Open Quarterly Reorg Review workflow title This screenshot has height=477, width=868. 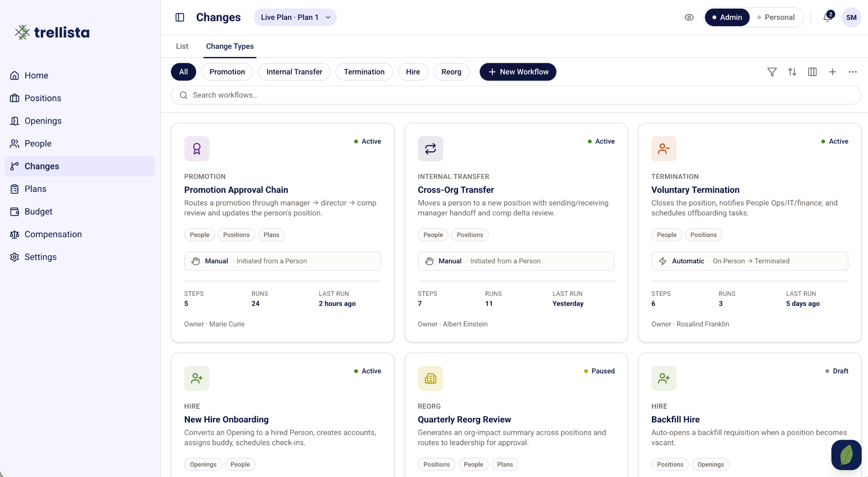(x=464, y=420)
